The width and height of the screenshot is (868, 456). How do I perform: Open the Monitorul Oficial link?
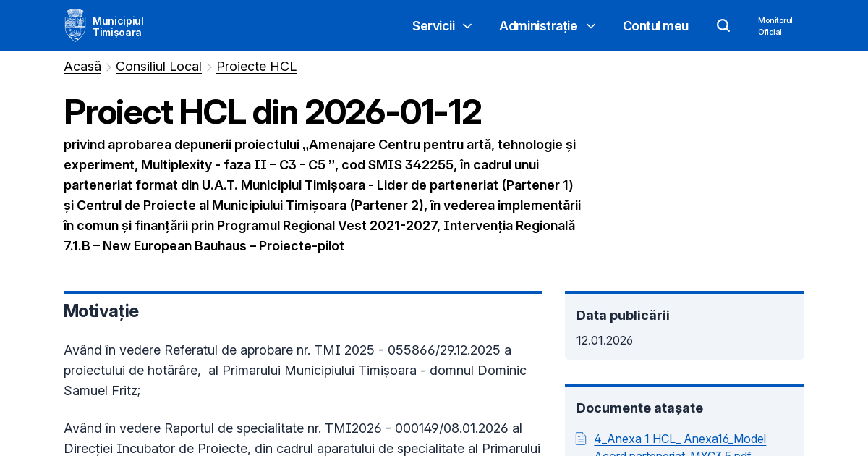point(775,25)
